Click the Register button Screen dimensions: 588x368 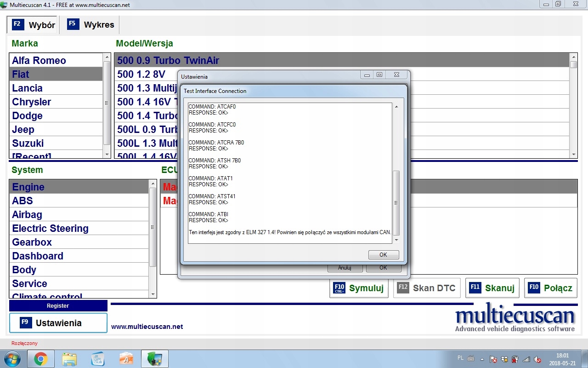pos(58,306)
